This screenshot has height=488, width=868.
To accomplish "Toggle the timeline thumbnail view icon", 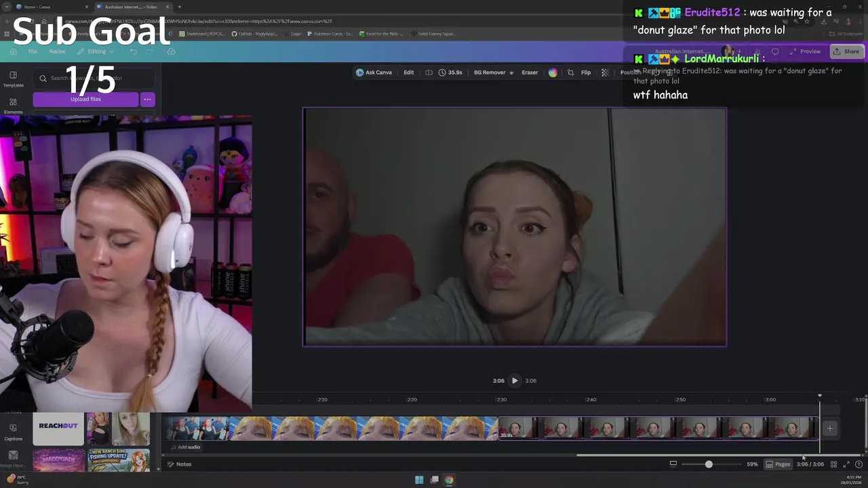I will tap(673, 464).
